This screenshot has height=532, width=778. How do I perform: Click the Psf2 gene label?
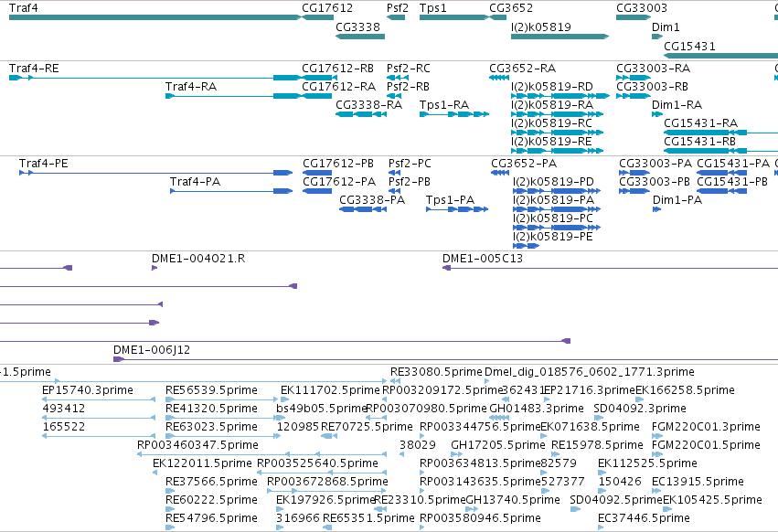click(x=398, y=8)
